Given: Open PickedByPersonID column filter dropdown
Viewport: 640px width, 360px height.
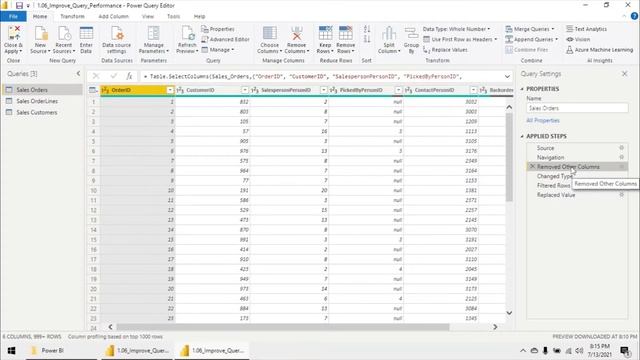Looking at the screenshot, I should [398, 90].
